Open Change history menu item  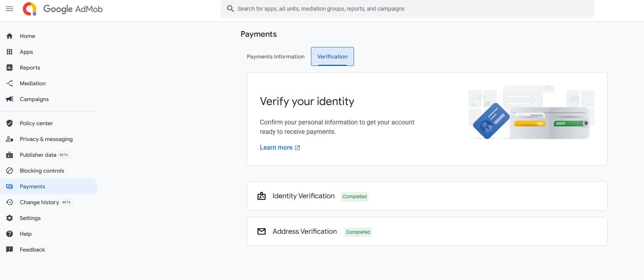point(49,202)
